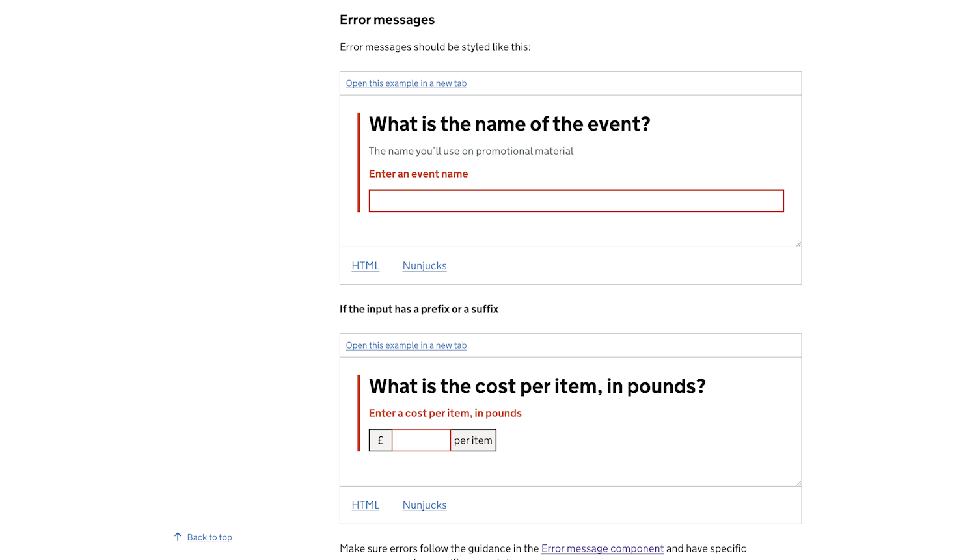This screenshot has width=976, height=560.
Task: Click the 'Error messages' page heading
Action: click(387, 20)
